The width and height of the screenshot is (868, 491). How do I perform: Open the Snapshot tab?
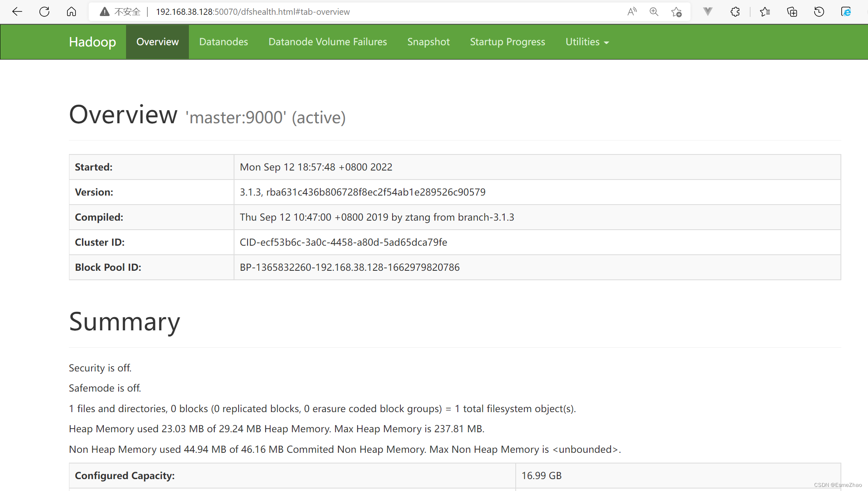pyautogui.click(x=428, y=41)
